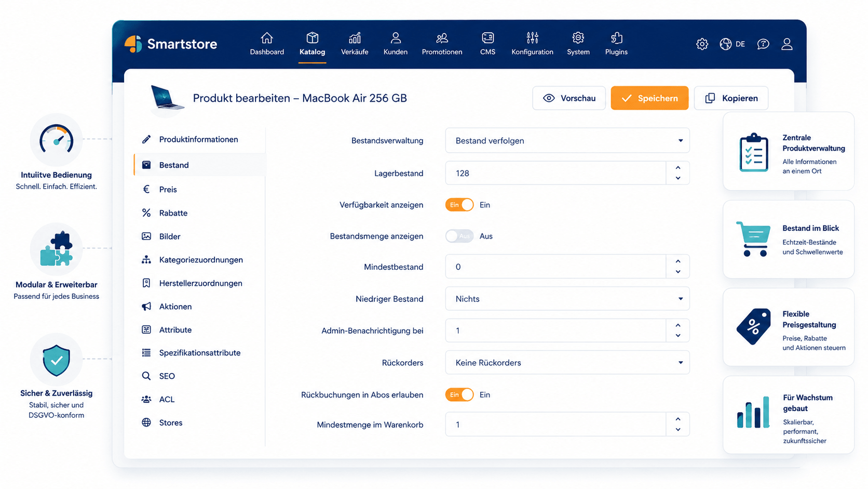Open the DE language globe selector

coord(732,44)
